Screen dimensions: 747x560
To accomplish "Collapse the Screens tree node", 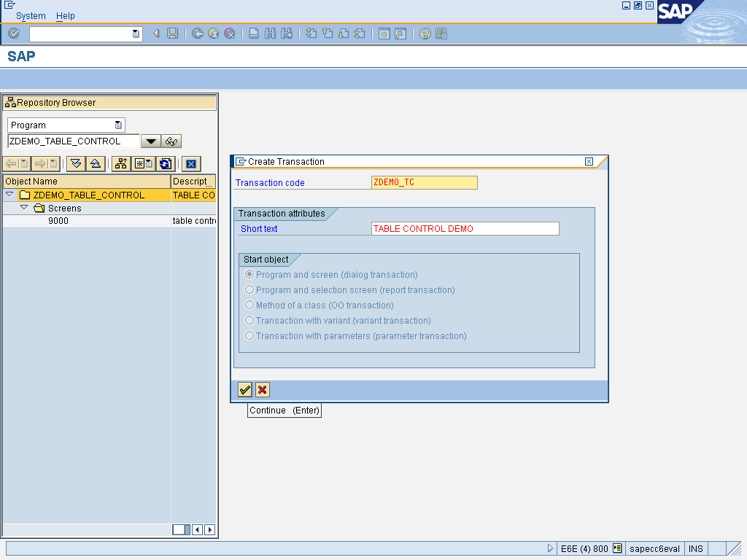I will click(x=24, y=208).
